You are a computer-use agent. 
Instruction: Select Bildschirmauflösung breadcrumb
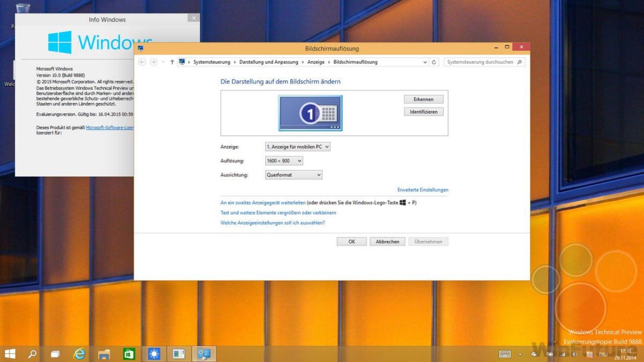click(x=355, y=62)
